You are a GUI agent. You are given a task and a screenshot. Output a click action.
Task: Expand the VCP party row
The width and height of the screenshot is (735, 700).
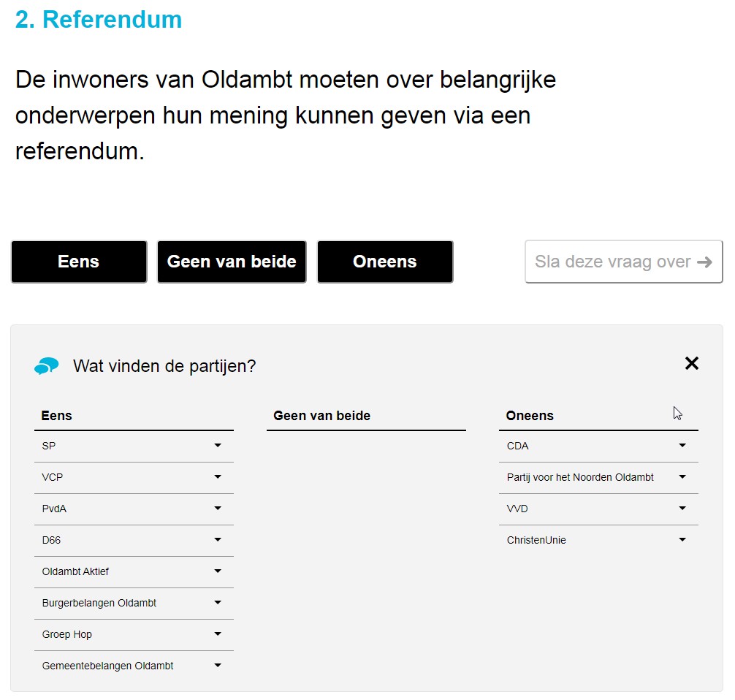[134, 477]
